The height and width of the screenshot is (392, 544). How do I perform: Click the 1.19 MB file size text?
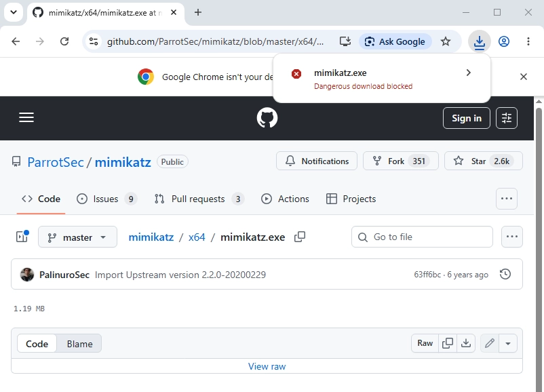pos(28,309)
